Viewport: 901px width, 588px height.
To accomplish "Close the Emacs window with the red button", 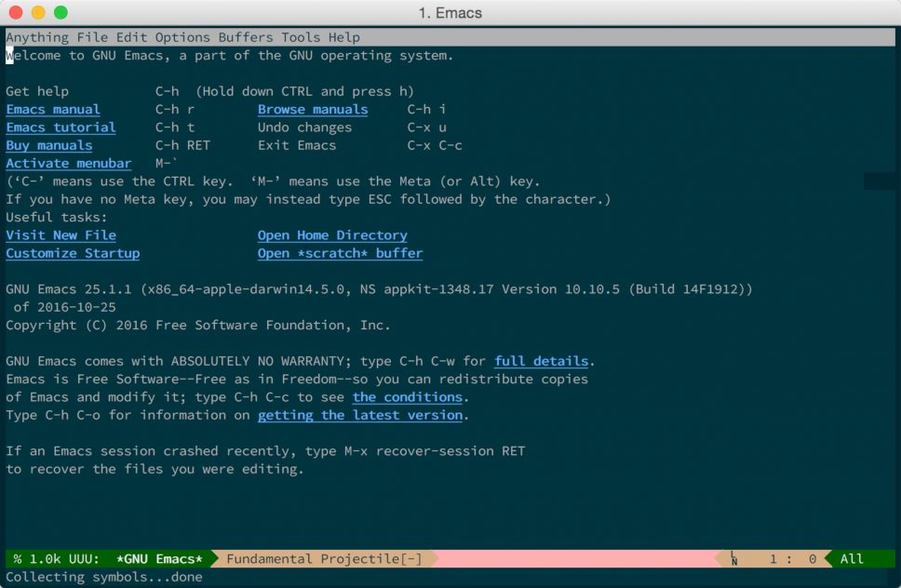I will tap(16, 12).
